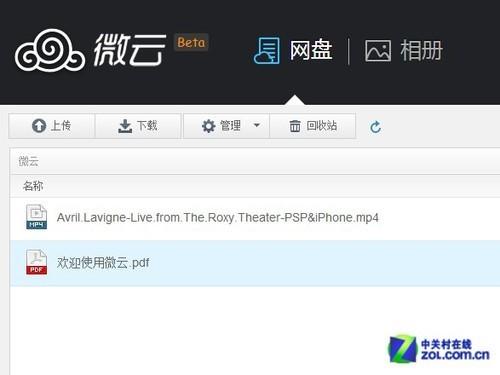The image size is (500, 375).
Task: Open the 网盘 tab label
Action: (311, 50)
